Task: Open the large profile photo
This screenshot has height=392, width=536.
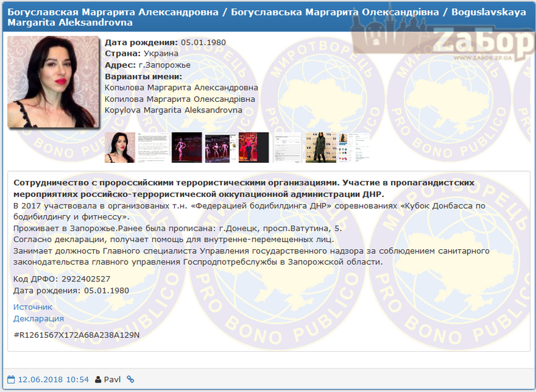Action: pos(53,82)
